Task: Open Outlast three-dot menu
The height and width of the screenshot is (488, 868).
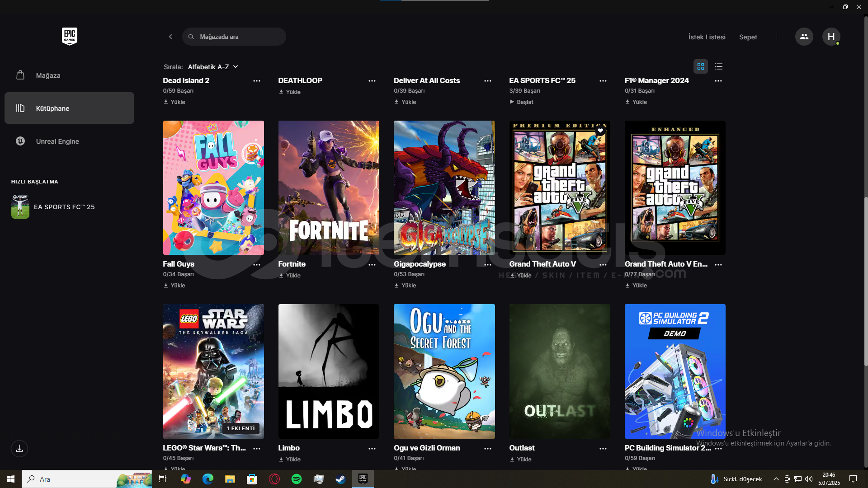Action: pyautogui.click(x=603, y=449)
